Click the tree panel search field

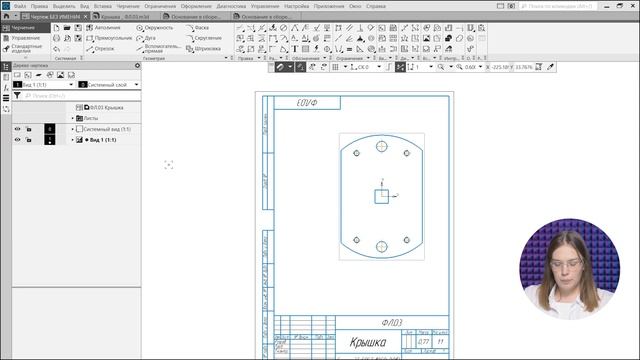coord(82,96)
